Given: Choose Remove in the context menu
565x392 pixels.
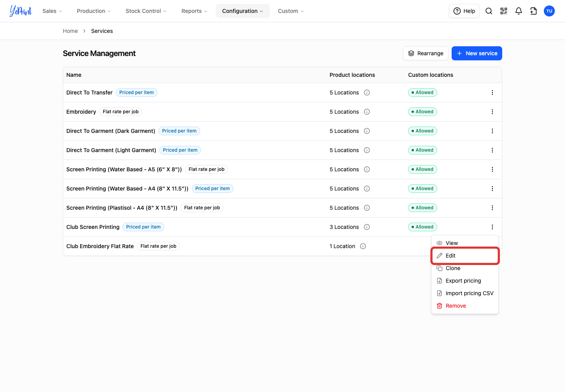Looking at the screenshot, I should click(465, 306).
